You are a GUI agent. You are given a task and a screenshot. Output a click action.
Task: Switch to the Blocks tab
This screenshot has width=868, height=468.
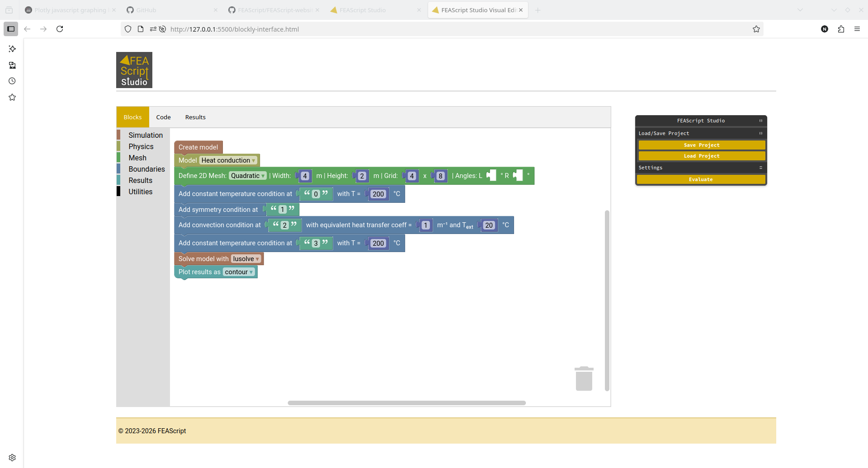(x=132, y=117)
